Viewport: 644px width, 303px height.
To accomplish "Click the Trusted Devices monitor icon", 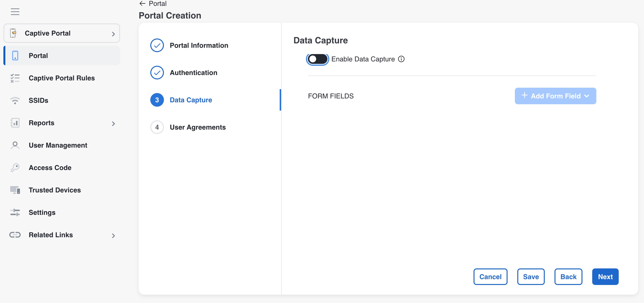I will (x=15, y=190).
